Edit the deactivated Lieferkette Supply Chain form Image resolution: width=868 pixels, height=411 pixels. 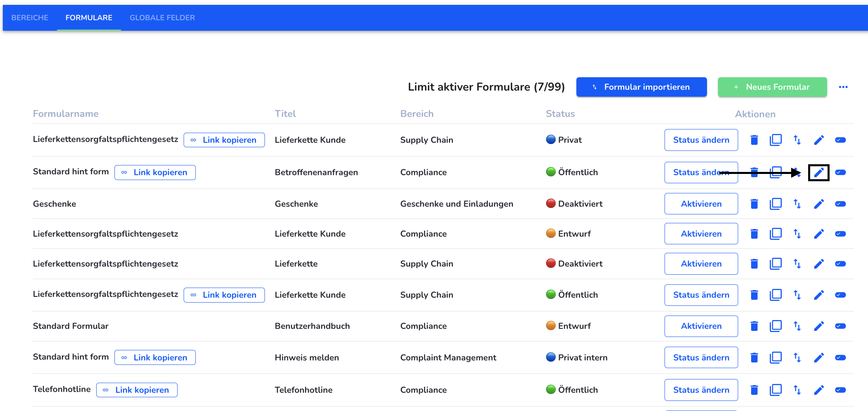[x=819, y=264]
